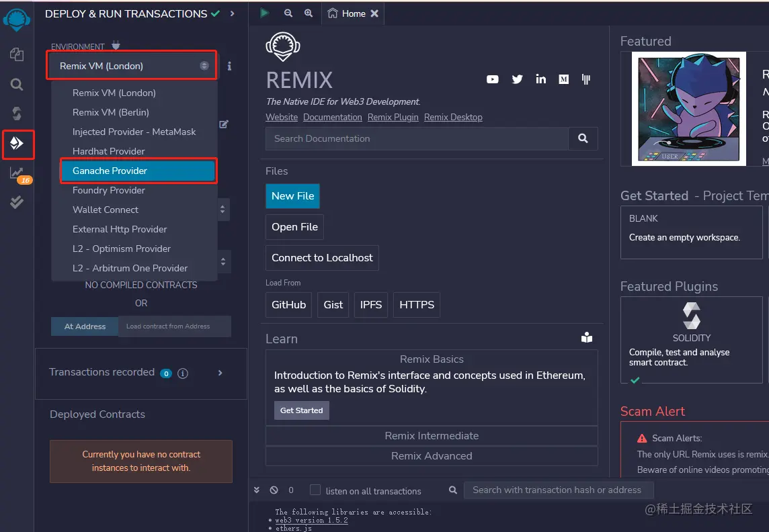Collapse the Remix Basics section header
The height and width of the screenshot is (532, 769).
pyautogui.click(x=432, y=359)
